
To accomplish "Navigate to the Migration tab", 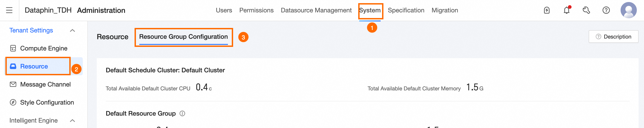I will point(444,10).
